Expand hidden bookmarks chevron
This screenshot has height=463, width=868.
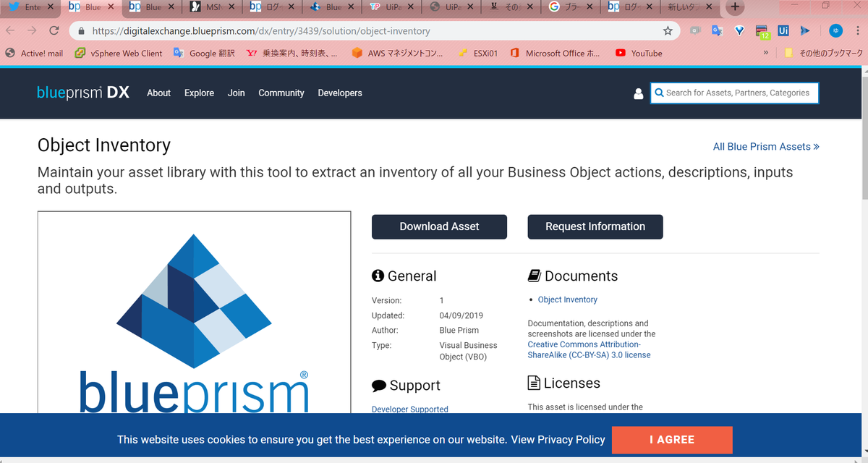(766, 53)
